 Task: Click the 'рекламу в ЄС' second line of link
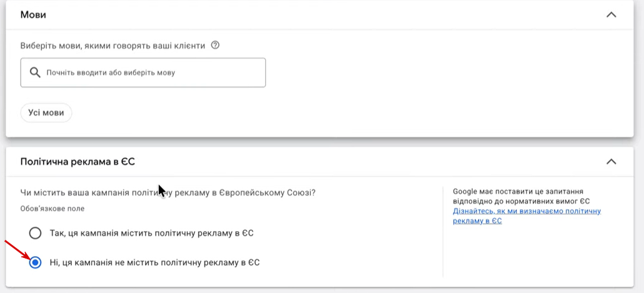pos(477,221)
